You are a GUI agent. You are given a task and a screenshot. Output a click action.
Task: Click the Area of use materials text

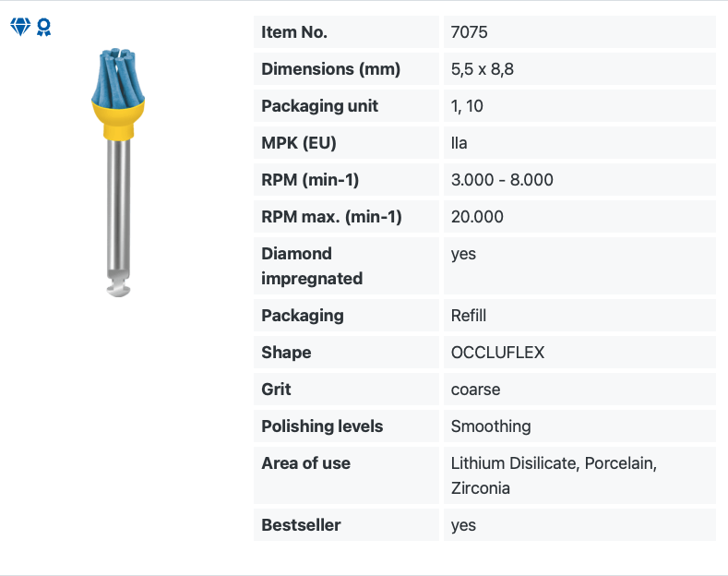click(x=554, y=475)
